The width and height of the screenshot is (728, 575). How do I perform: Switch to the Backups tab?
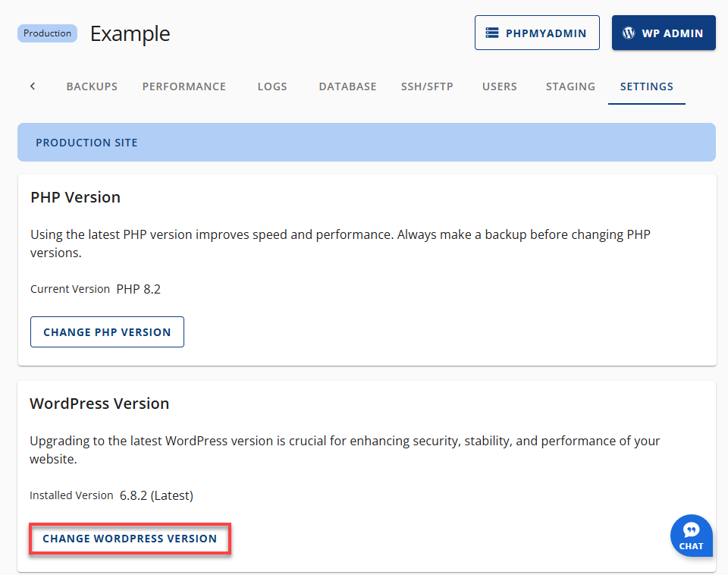point(92,86)
